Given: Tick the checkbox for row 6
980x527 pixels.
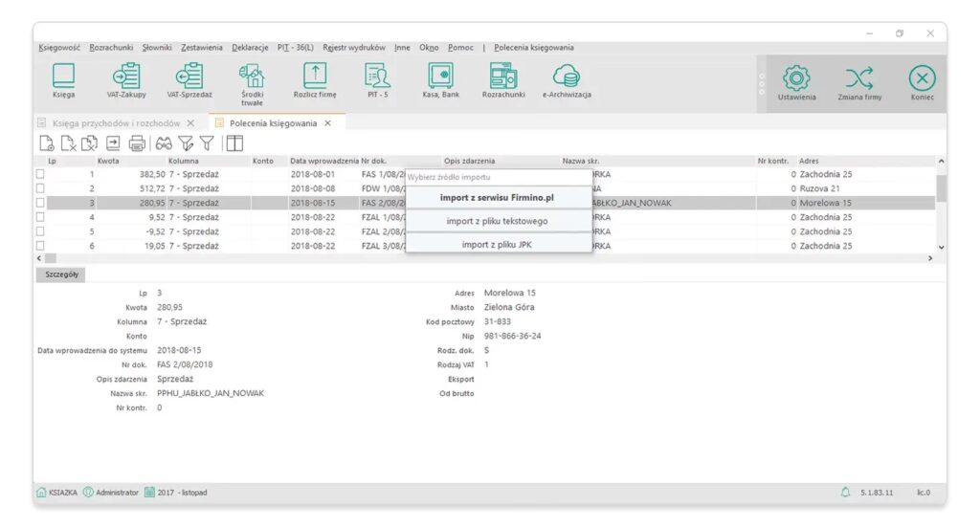Looking at the screenshot, I should 40,246.
